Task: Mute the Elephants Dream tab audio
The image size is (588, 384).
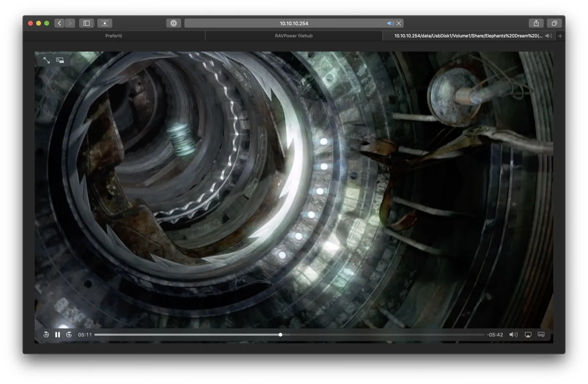Action: pyautogui.click(x=548, y=36)
